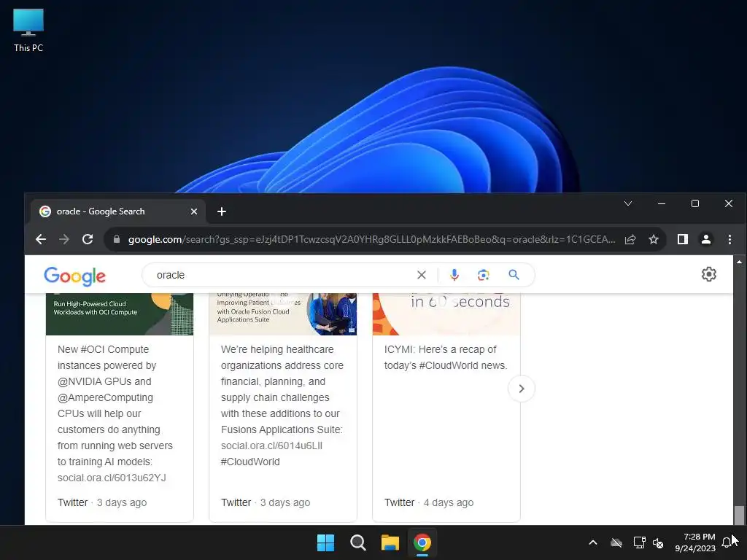This screenshot has width=747, height=560.
Task: Open the Chrome profile menu
Action: tap(706, 239)
